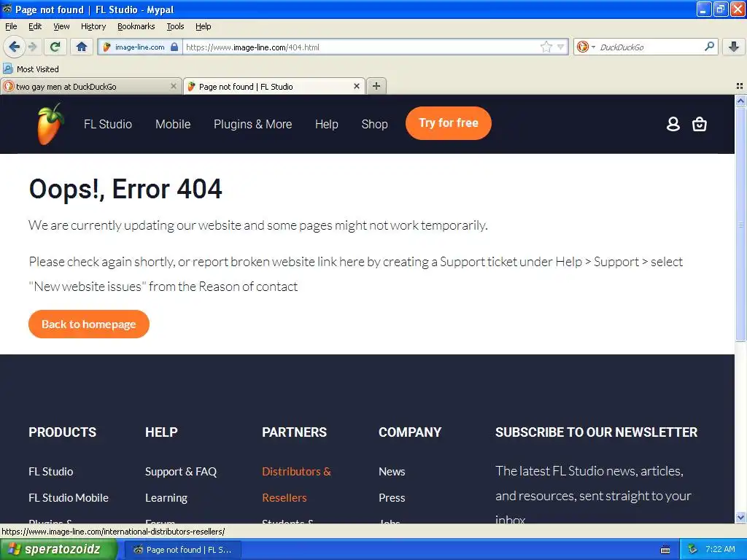Open the Tools menu
The image size is (747, 560).
coord(175,26)
